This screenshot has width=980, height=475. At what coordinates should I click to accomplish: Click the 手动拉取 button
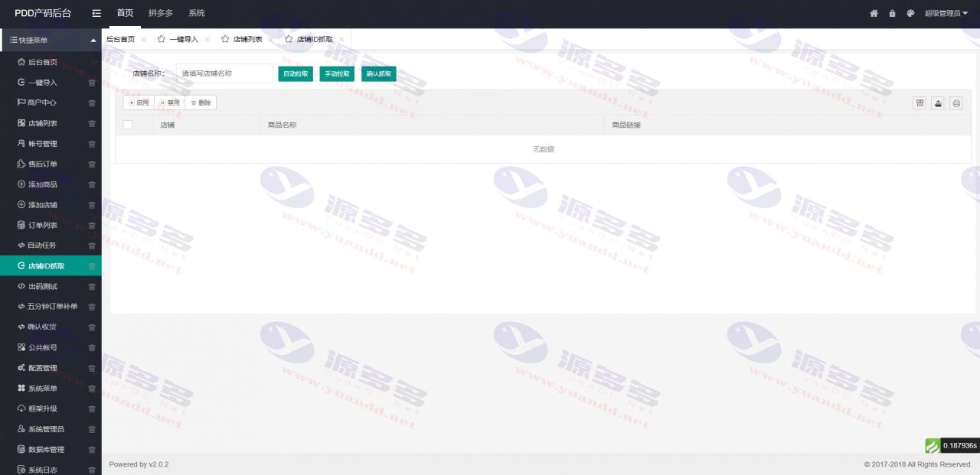pyautogui.click(x=337, y=74)
